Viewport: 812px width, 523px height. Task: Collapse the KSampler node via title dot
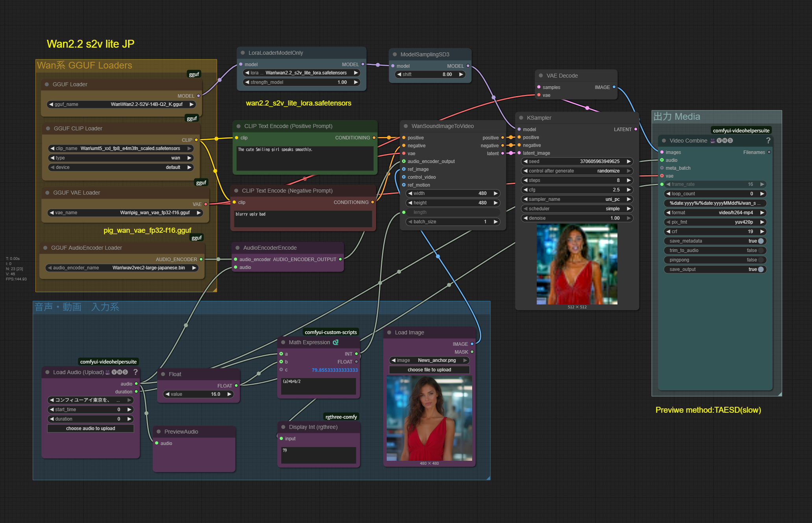click(x=521, y=118)
